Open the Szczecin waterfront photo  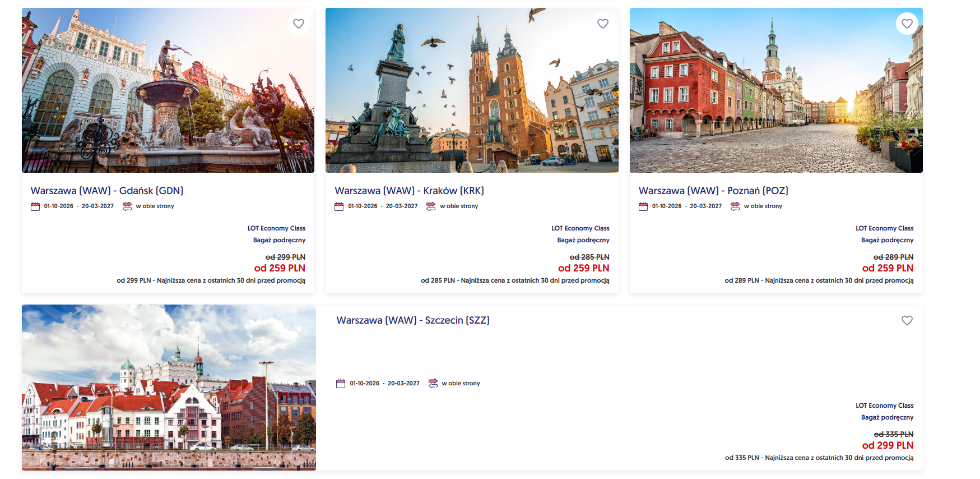click(169, 388)
